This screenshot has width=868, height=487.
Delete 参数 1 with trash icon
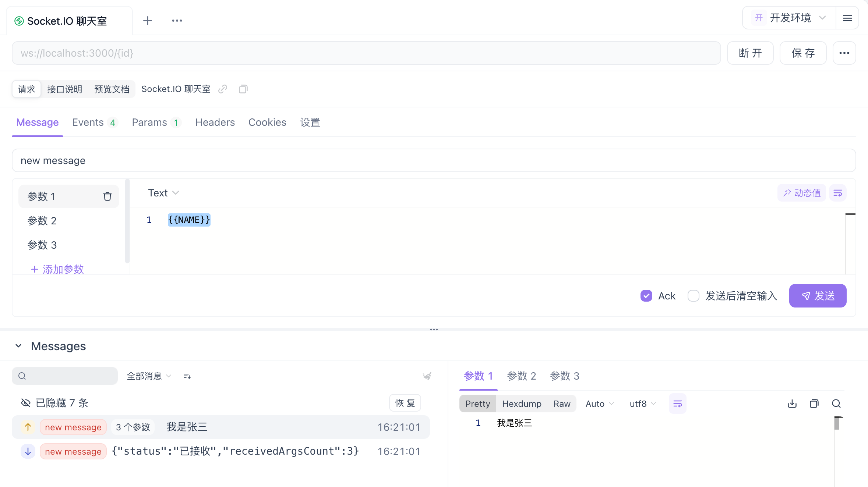(x=107, y=196)
